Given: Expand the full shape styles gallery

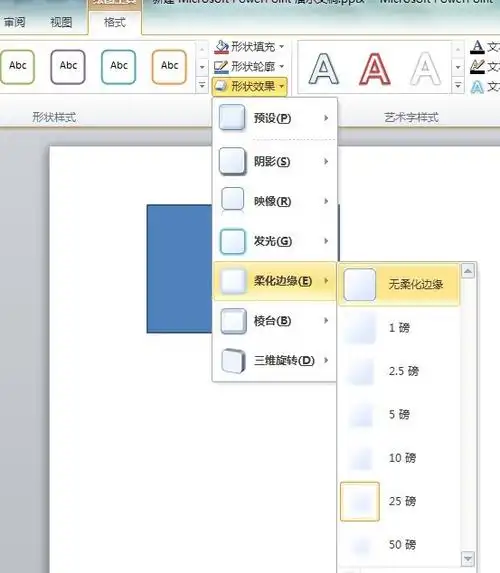Looking at the screenshot, I should tap(202, 86).
